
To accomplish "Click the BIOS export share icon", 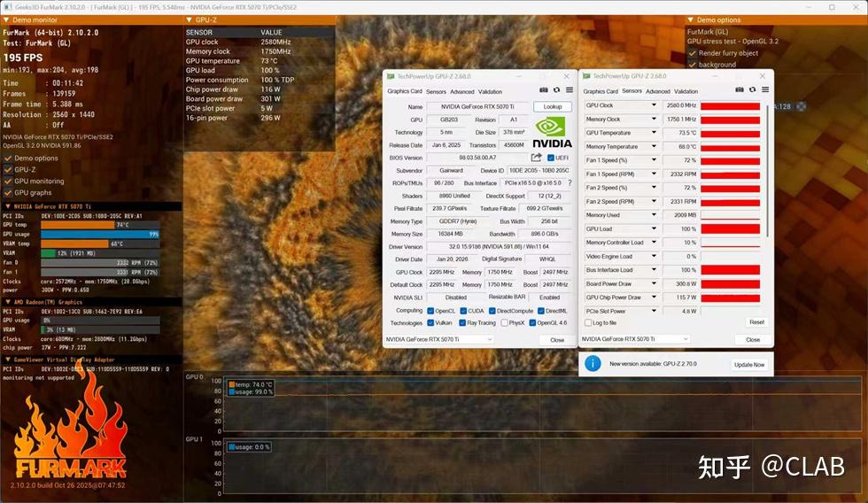I will [x=536, y=158].
